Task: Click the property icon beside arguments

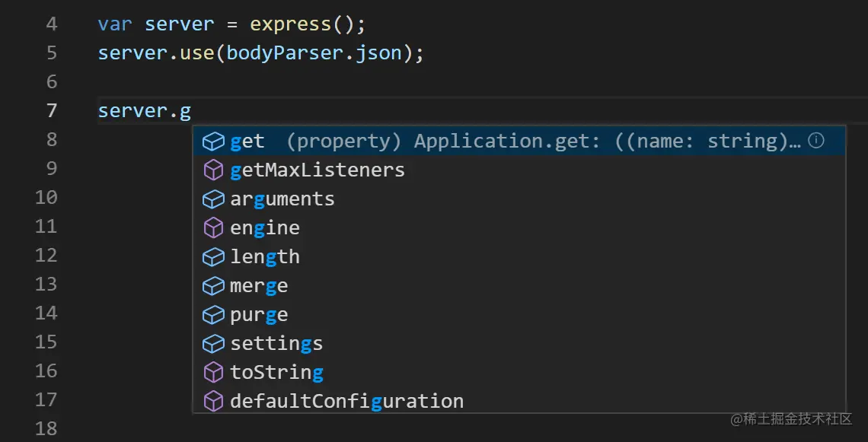Action: click(x=213, y=199)
